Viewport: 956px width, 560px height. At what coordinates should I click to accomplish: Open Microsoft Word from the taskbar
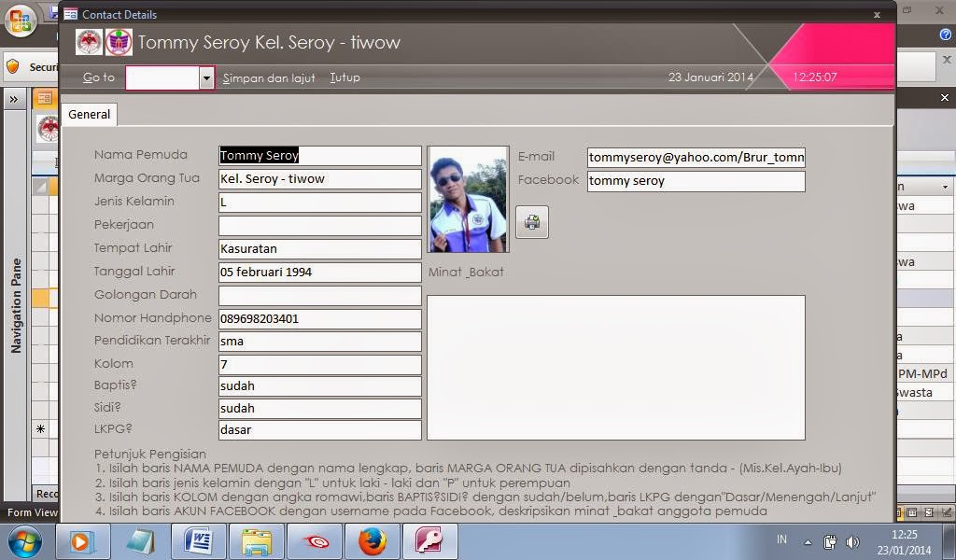[x=199, y=540]
